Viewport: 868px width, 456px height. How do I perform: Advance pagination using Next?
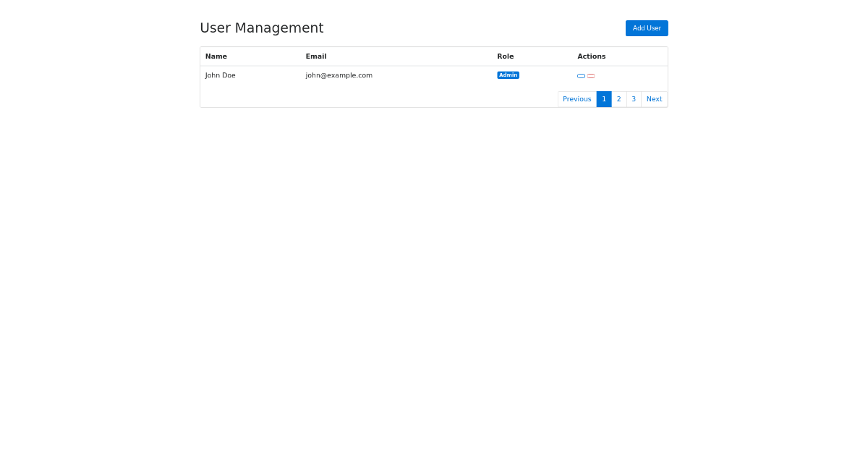point(654,99)
